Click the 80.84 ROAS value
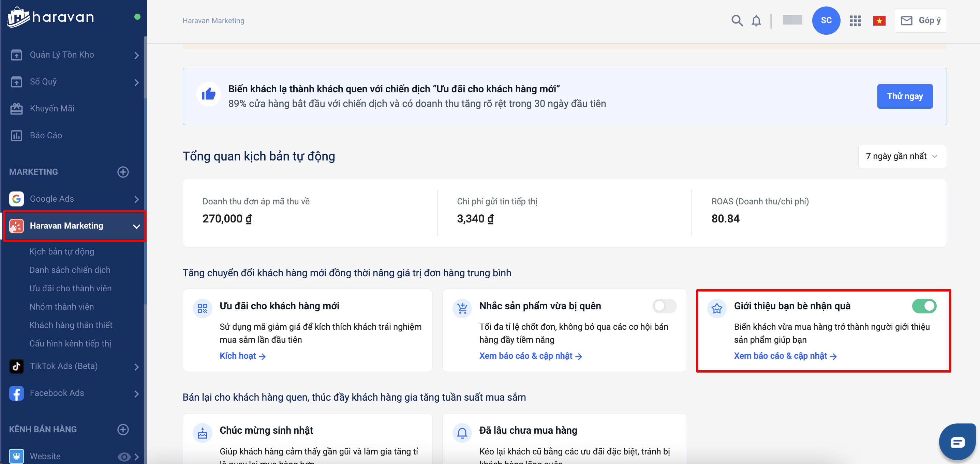Screen dimensions: 980x464 coord(725,219)
